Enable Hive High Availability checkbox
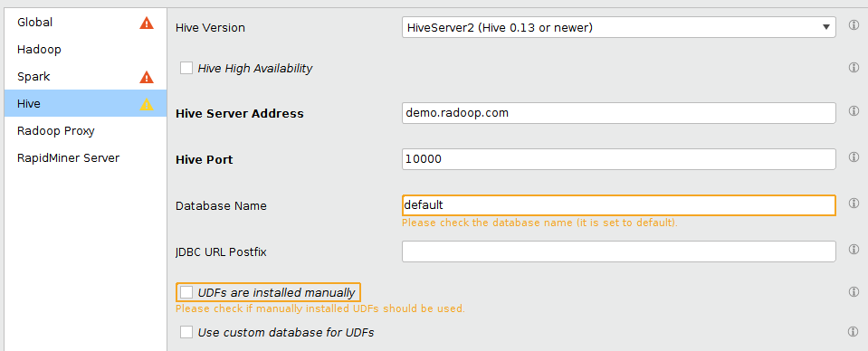 coord(186,68)
